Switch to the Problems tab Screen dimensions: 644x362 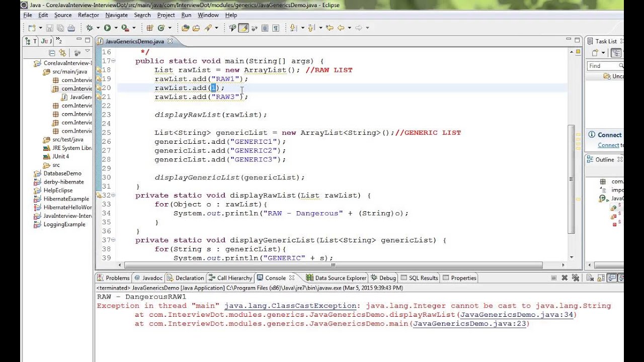[x=113, y=278]
